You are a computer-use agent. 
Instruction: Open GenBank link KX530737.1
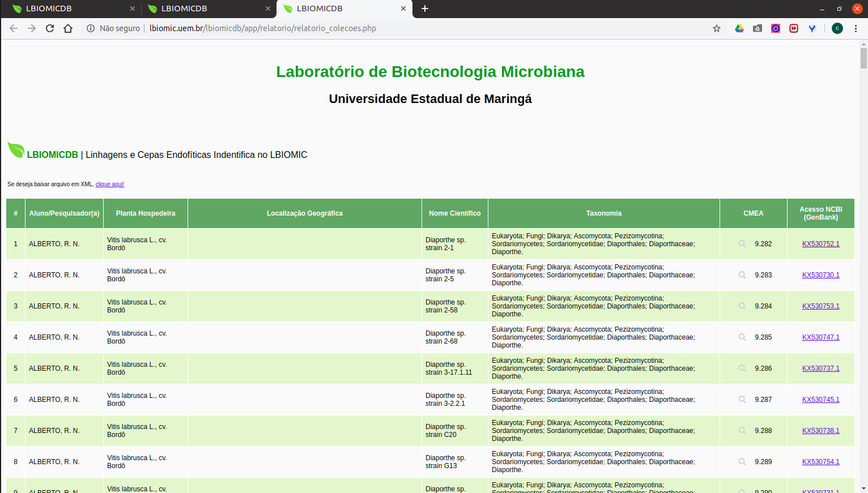pyautogui.click(x=821, y=368)
